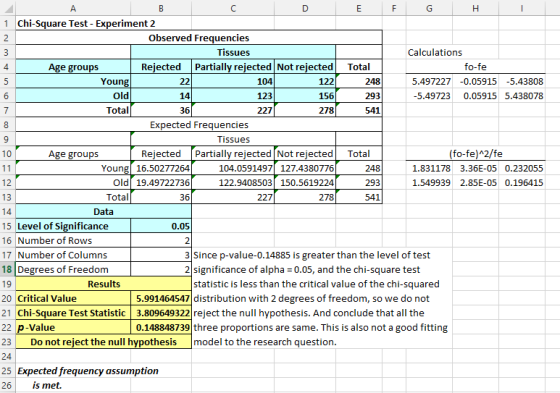Select column A header

coord(73,8)
